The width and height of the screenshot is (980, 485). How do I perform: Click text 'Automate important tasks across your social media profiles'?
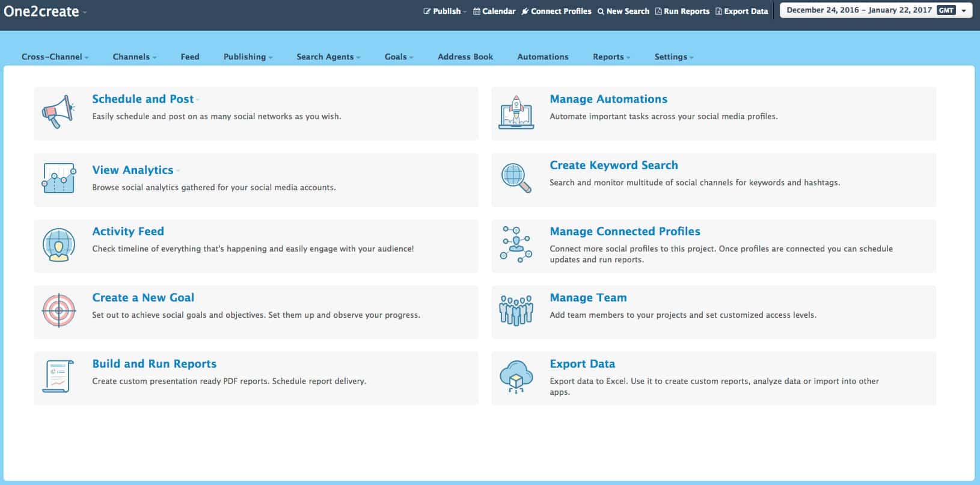point(664,116)
